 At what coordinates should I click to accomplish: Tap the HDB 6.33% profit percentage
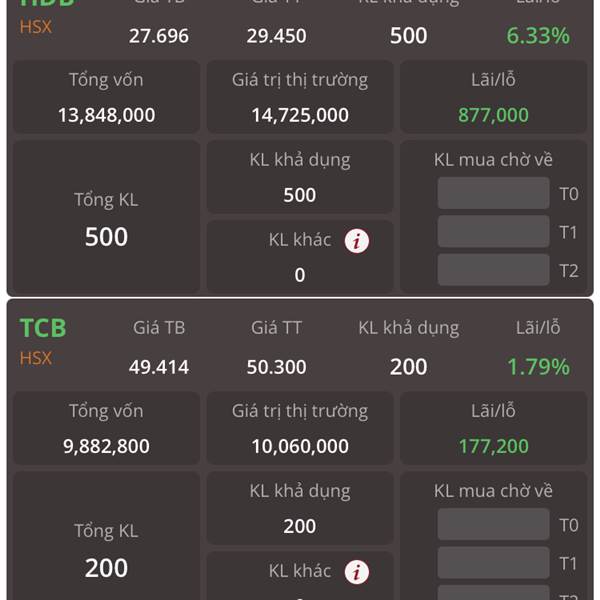pos(538,36)
